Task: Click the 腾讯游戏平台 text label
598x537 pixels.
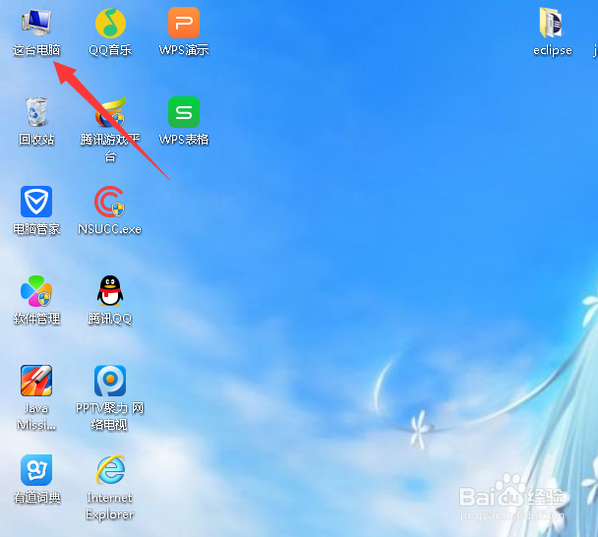Action: tap(110, 148)
